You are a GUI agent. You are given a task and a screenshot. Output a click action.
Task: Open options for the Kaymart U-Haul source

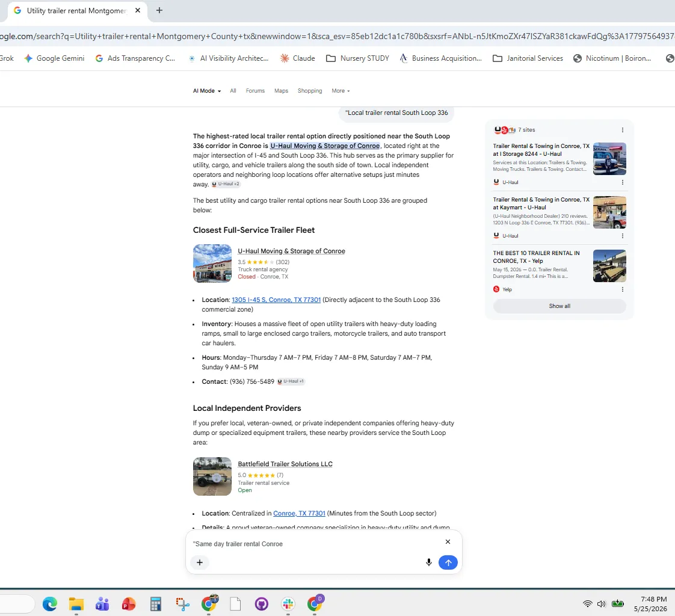(622, 236)
